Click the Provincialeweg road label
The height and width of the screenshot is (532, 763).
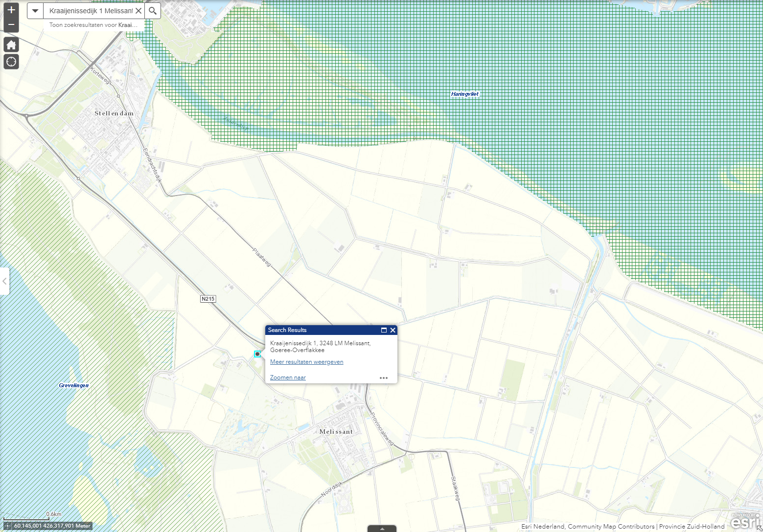[382, 429]
